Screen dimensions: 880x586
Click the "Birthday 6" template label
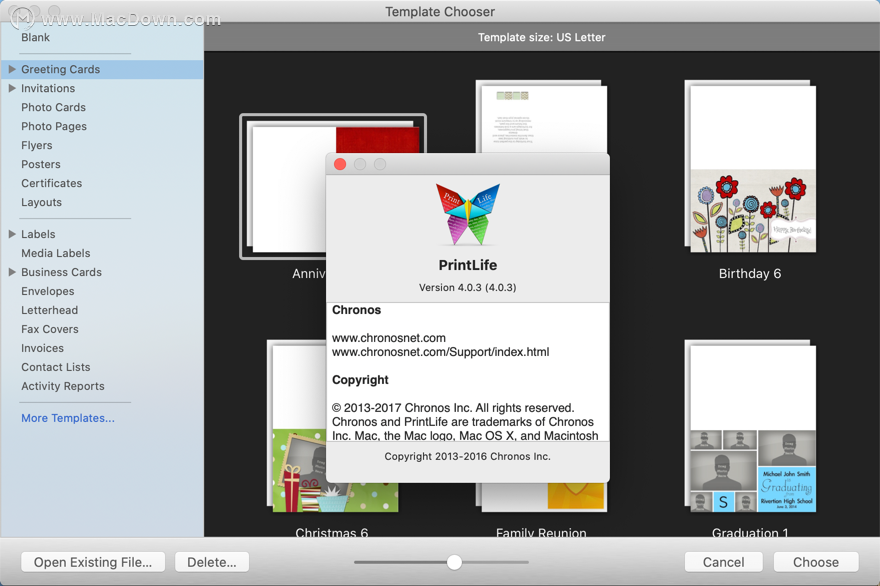point(750,274)
